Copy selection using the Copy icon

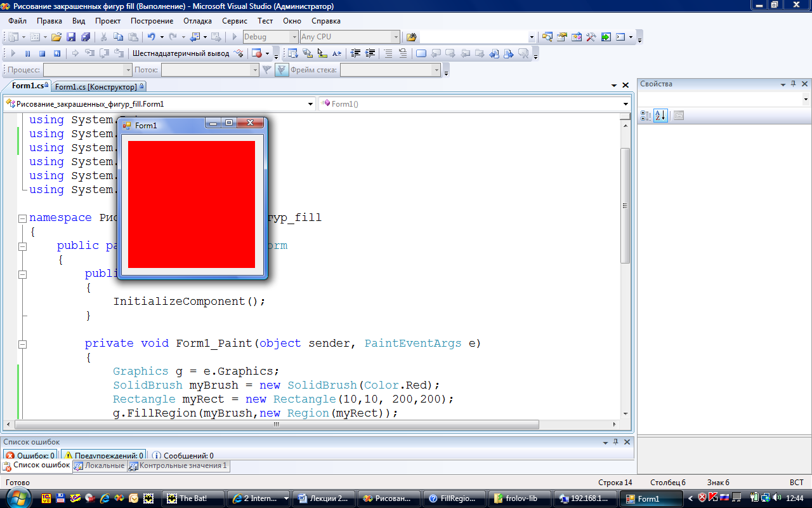point(119,37)
